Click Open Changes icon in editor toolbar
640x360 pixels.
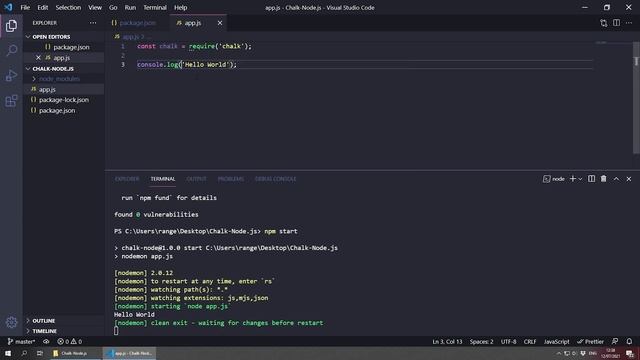click(604, 23)
